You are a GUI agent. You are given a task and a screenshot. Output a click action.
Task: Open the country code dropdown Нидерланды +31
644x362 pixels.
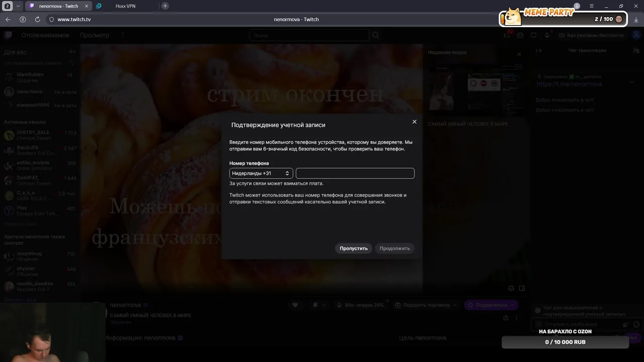[x=261, y=173]
